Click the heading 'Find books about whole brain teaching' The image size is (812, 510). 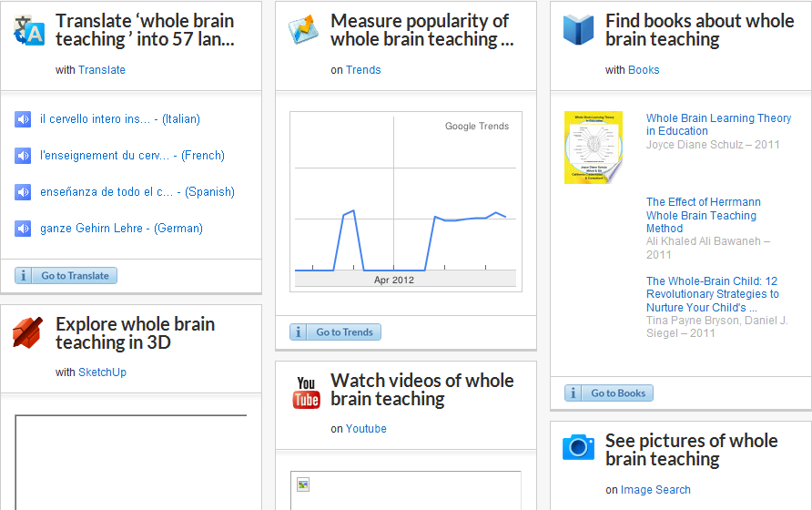[700, 30]
